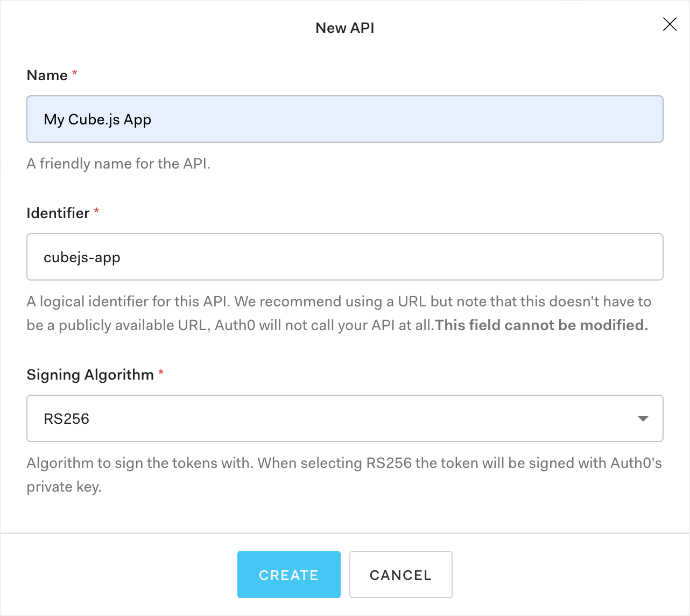Click "A friendly name for the API" hint
Viewport: 690px width, 616px height.
(118, 164)
